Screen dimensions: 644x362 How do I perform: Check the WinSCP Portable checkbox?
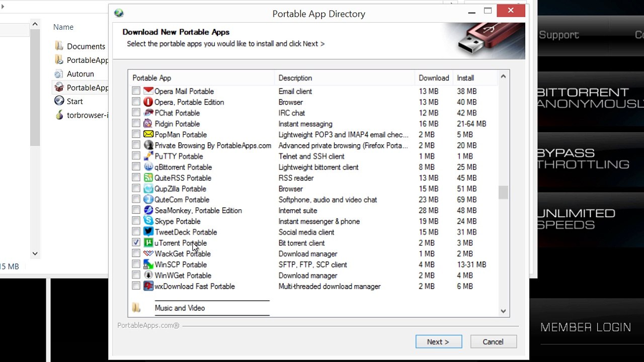click(136, 264)
